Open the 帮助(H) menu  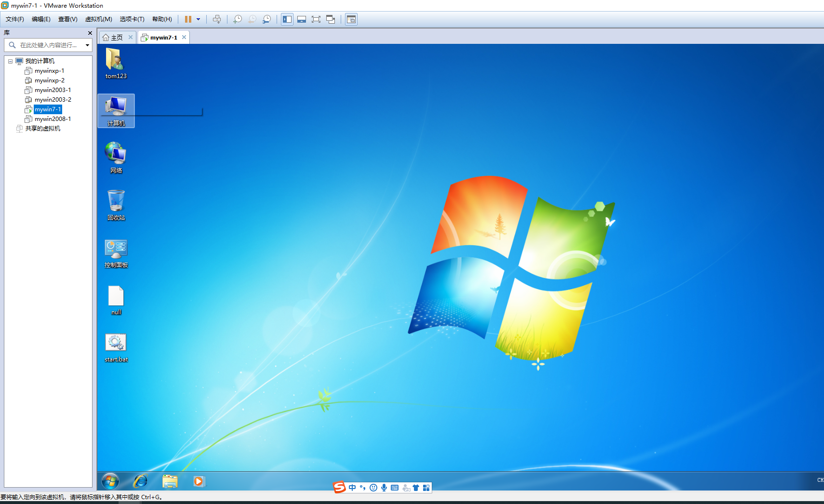point(162,19)
